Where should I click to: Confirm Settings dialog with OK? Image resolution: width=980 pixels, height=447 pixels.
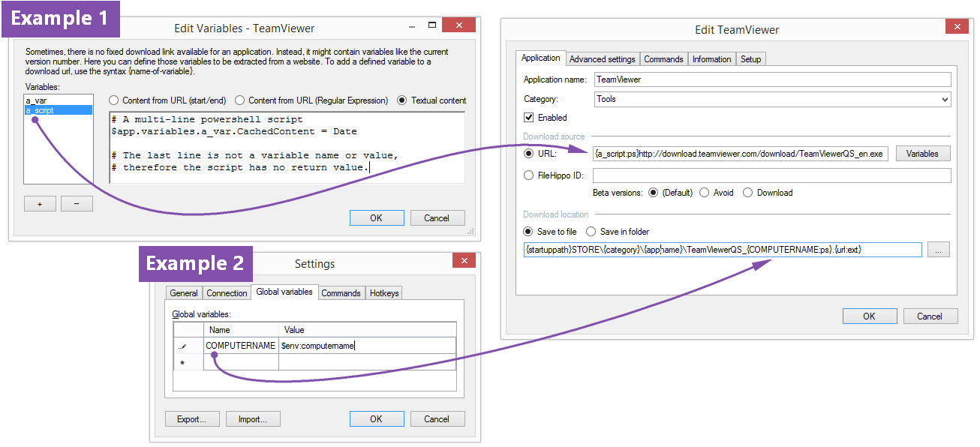[377, 419]
